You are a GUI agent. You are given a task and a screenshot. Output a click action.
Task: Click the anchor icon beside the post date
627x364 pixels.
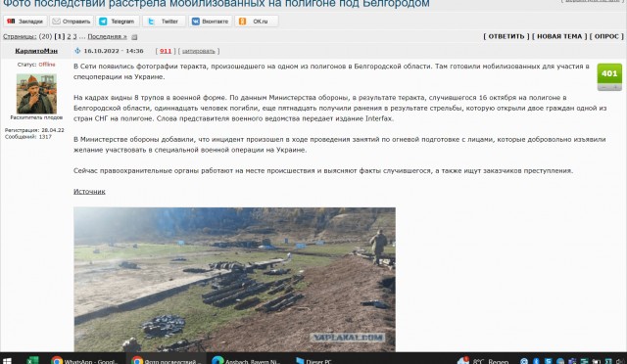click(x=77, y=51)
